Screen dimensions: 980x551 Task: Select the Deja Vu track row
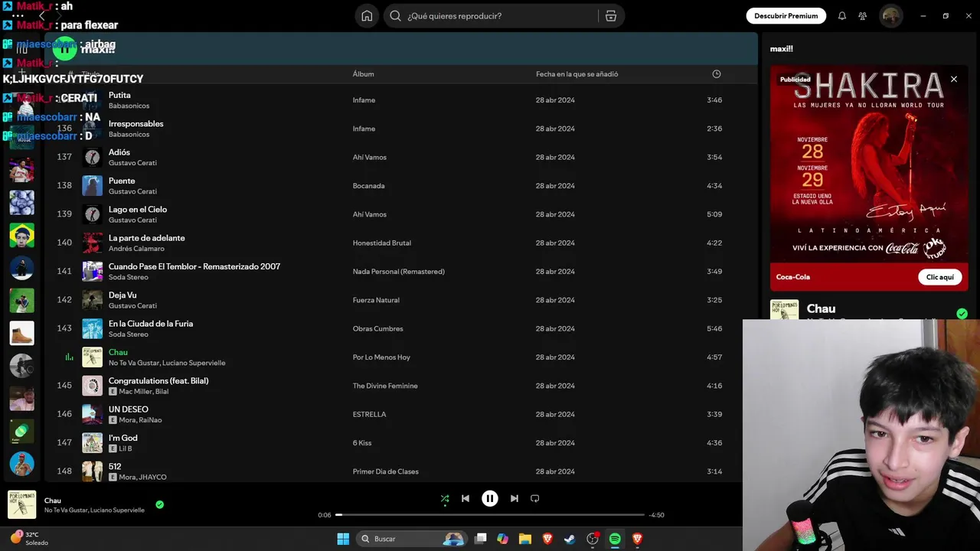[122, 295]
